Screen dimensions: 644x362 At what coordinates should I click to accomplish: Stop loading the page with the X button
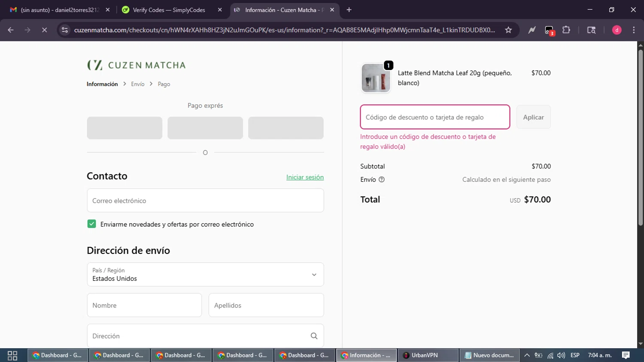(44, 30)
